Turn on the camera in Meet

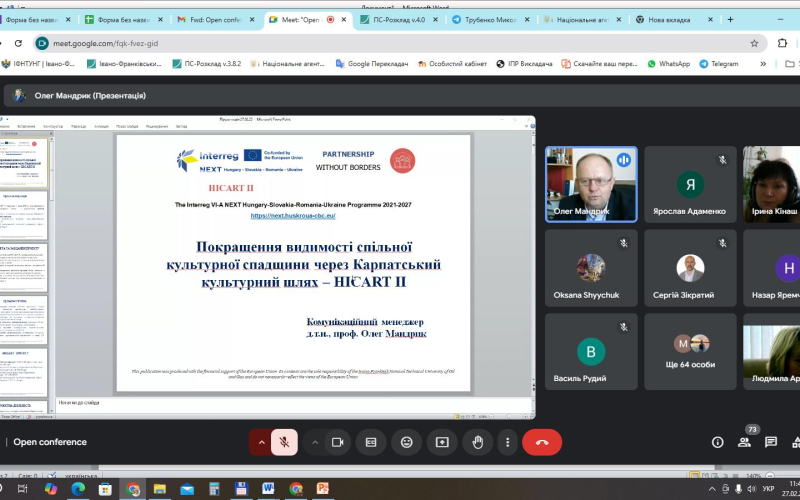pyautogui.click(x=337, y=442)
